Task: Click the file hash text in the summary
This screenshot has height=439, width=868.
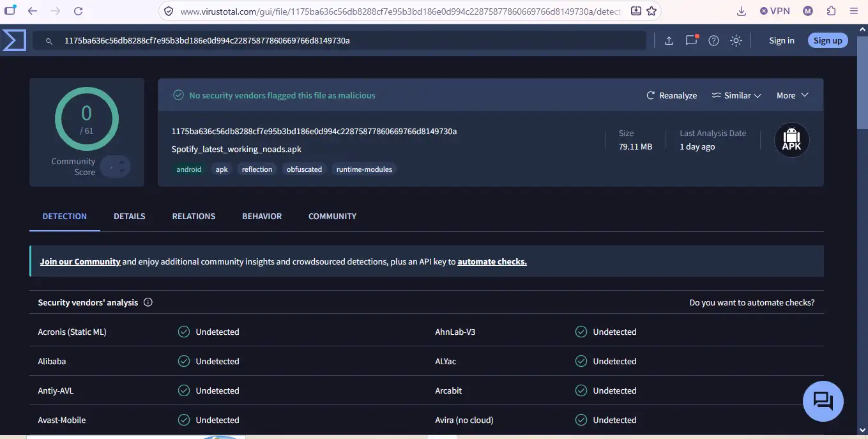Action: [x=314, y=131]
